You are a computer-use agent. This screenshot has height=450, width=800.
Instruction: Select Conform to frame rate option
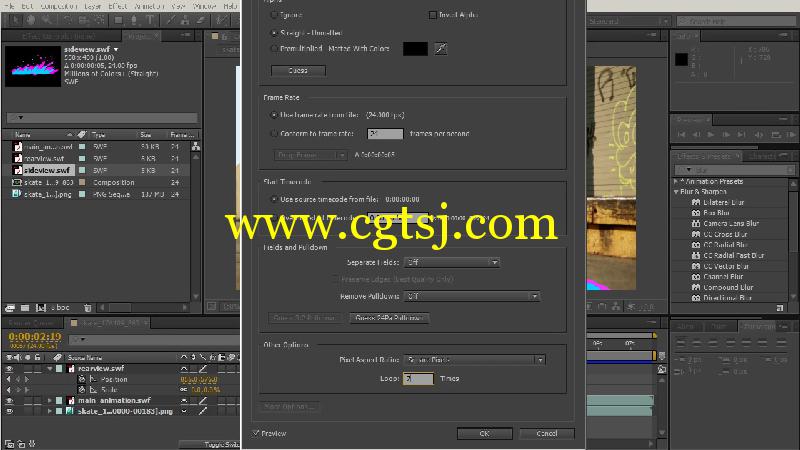[274, 134]
